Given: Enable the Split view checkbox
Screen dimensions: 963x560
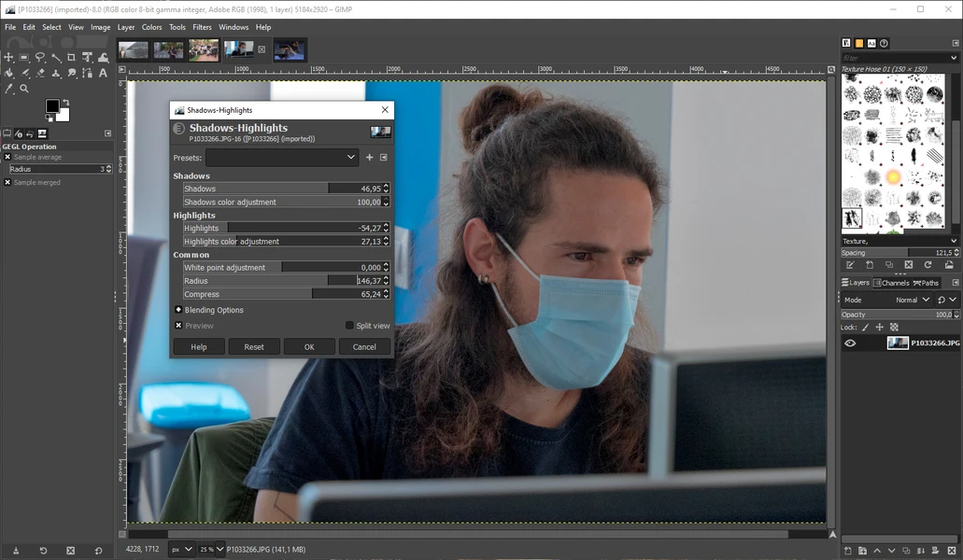Looking at the screenshot, I should [349, 326].
